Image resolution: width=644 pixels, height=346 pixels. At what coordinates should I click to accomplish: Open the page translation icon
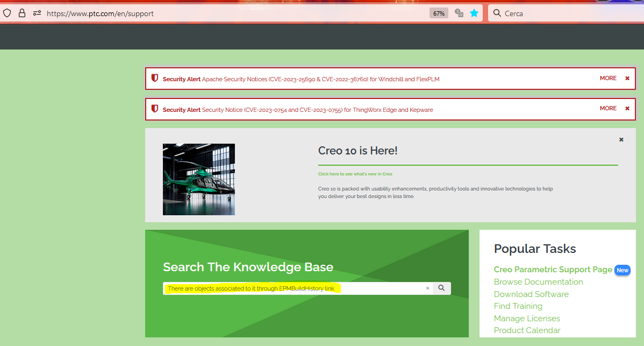pos(459,12)
